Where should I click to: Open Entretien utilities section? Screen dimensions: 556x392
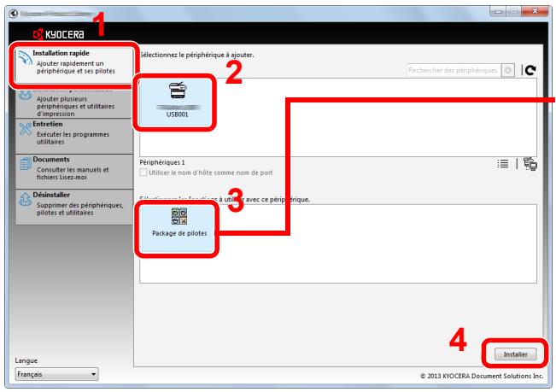[74, 136]
